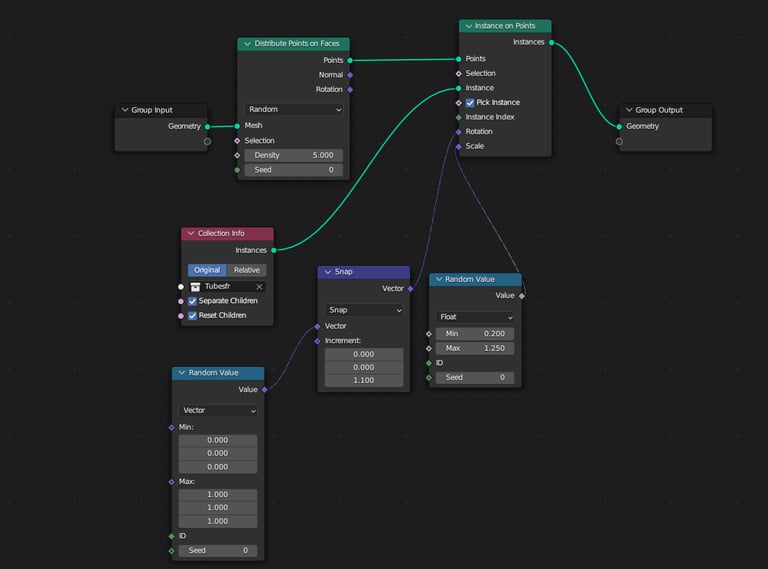Select the Distribute Points on Faces node header

coord(294,44)
